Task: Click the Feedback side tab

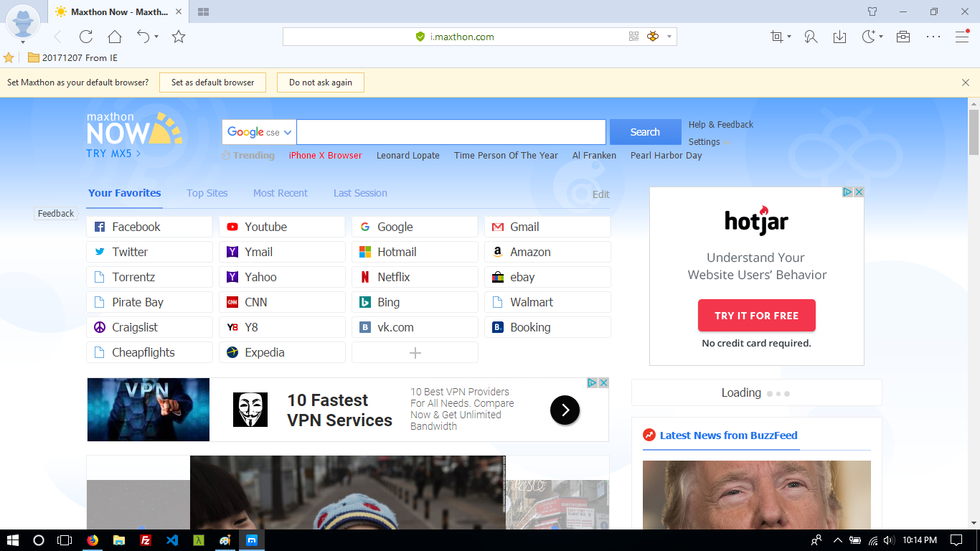Action: coord(56,213)
